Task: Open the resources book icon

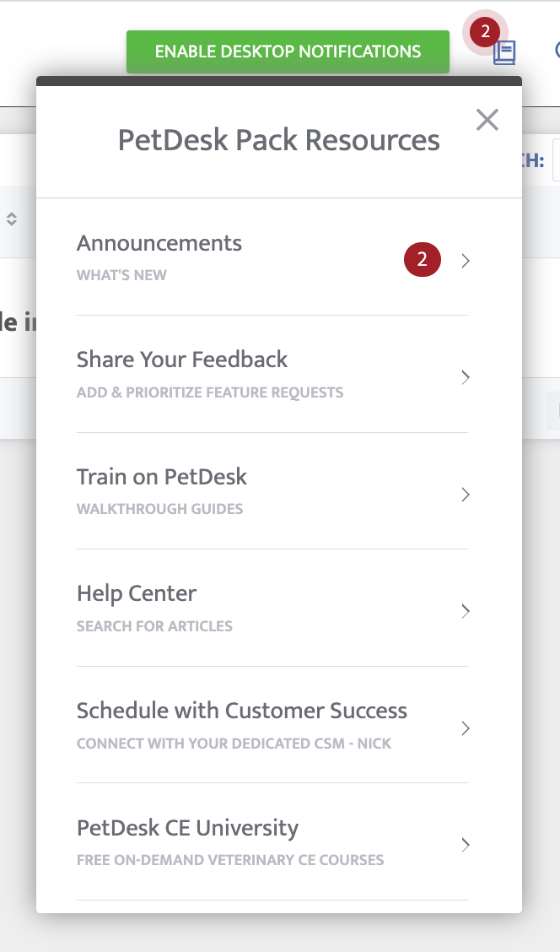Action: (504, 53)
